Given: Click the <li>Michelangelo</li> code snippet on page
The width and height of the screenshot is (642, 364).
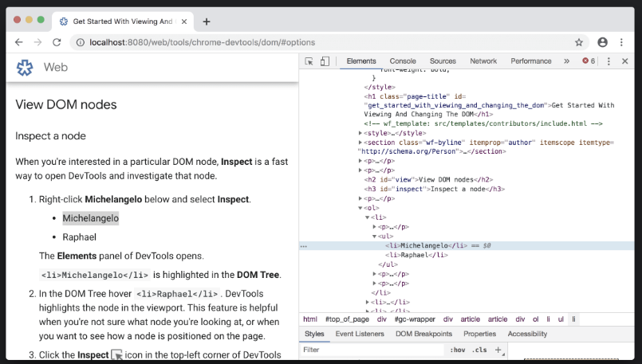Looking at the screenshot, I should [95, 275].
